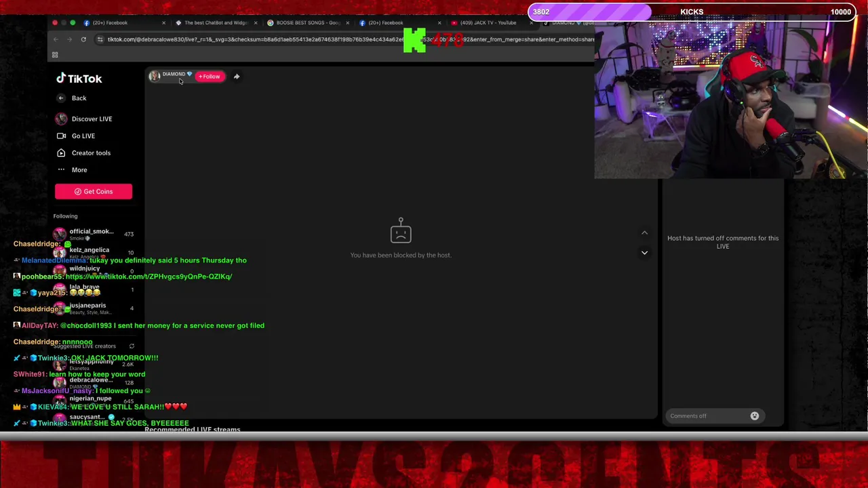The height and width of the screenshot is (488, 868).
Task: Click the KICKS goal progress bar
Action: [692, 12]
